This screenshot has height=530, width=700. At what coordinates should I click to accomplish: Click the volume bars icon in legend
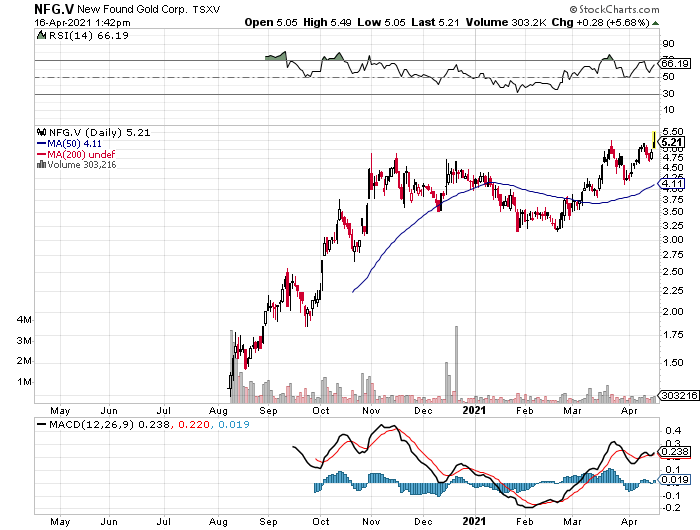coord(42,164)
